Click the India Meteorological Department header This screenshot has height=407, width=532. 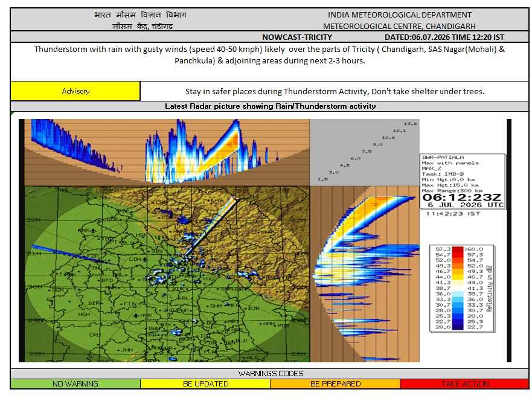pos(399,15)
